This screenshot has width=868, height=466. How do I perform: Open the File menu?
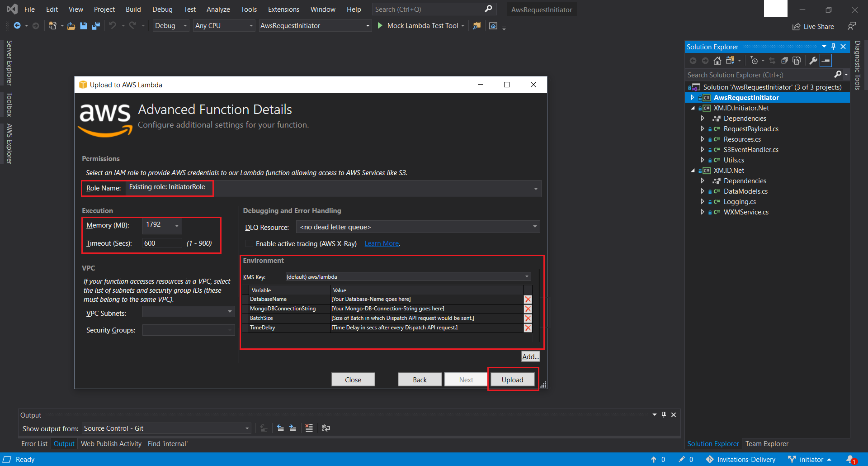point(29,9)
